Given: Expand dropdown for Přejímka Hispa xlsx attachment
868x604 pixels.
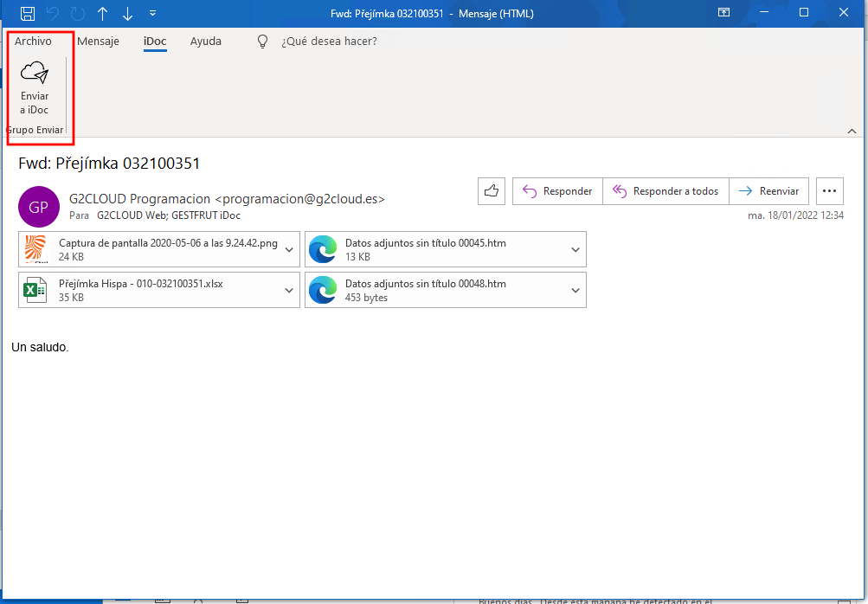Looking at the screenshot, I should (290, 291).
